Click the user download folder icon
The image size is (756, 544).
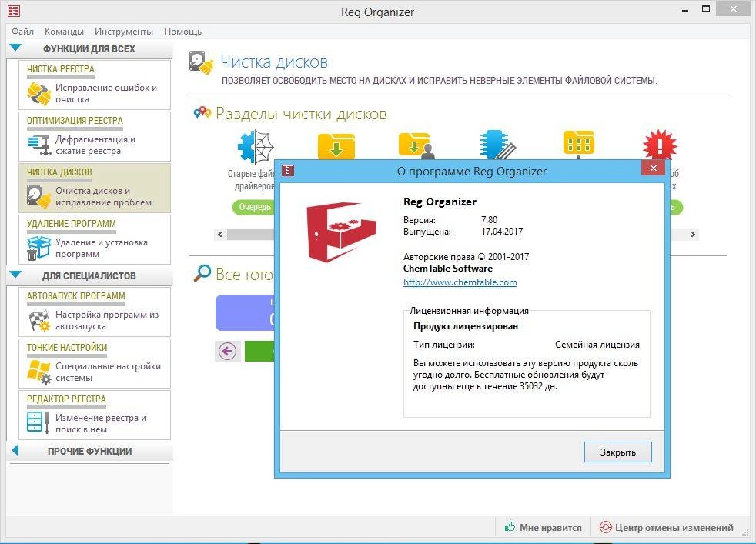coord(416,145)
